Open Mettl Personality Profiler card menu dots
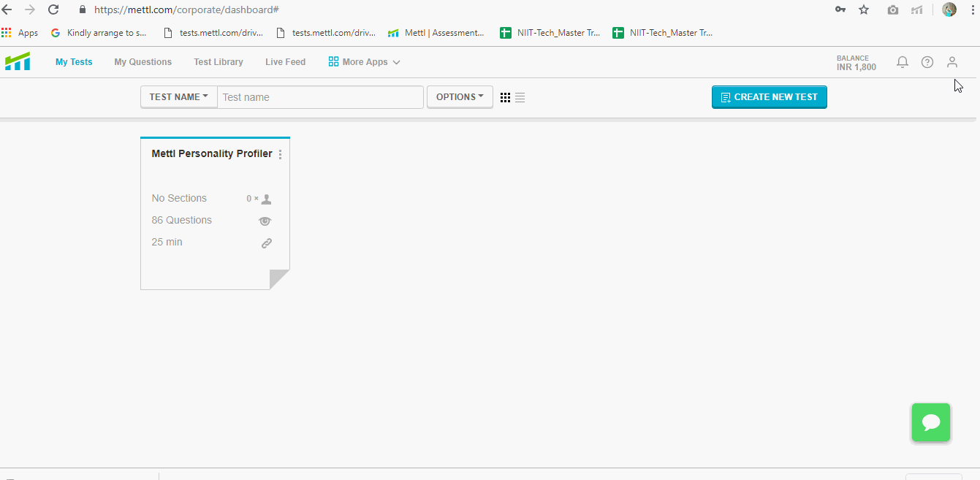Viewport: 980px width, 480px height. 281,154
